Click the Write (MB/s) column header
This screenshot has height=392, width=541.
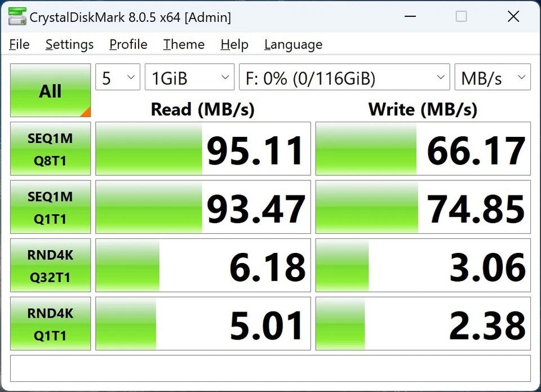point(423,109)
